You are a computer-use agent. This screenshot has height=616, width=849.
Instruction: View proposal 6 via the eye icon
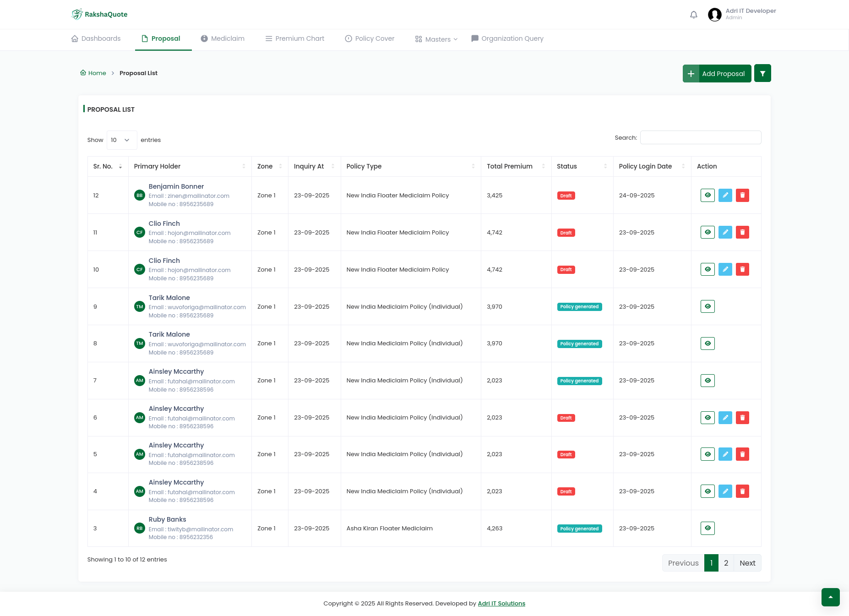pyautogui.click(x=707, y=417)
